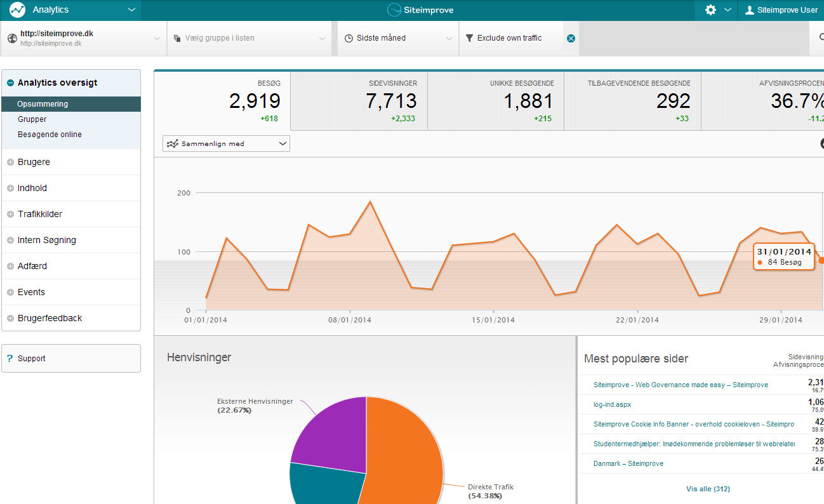Open Siteimprove - Web Governance made easy page

(681, 385)
